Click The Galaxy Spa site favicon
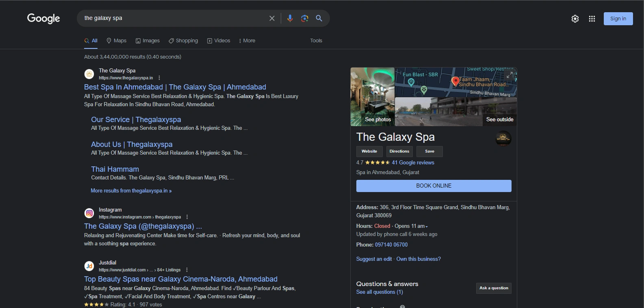The width and height of the screenshot is (644, 308). tap(89, 74)
